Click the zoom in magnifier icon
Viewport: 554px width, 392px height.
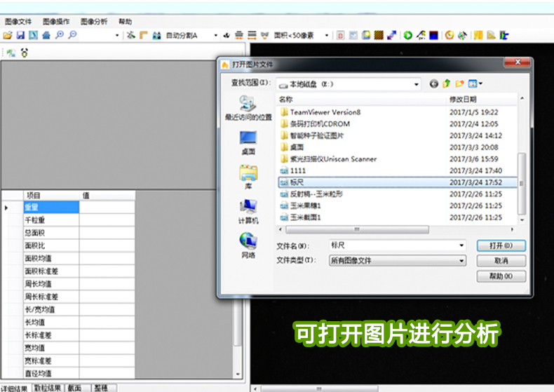click(x=60, y=35)
